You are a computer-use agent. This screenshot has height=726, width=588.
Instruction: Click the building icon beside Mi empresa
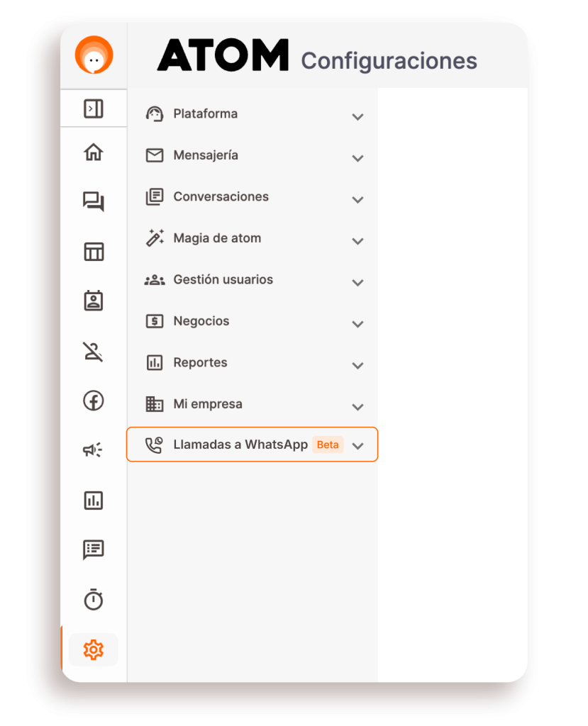(155, 403)
